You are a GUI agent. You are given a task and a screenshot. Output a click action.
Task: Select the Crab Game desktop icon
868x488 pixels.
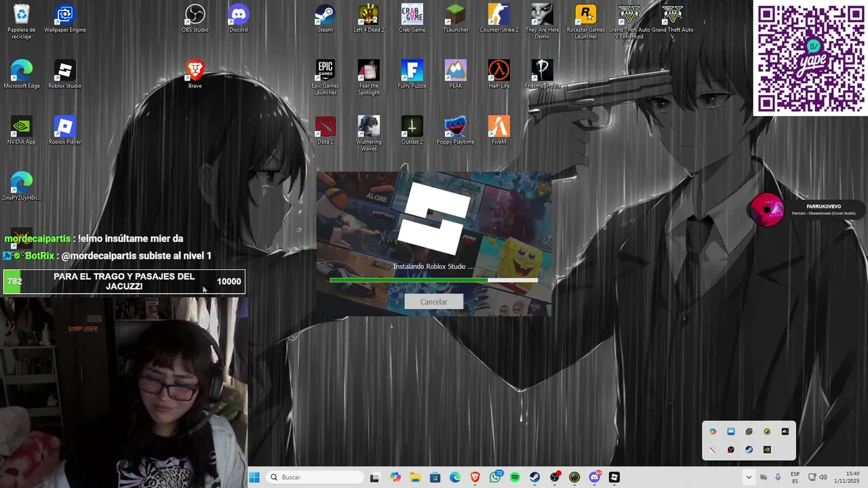coord(412,19)
